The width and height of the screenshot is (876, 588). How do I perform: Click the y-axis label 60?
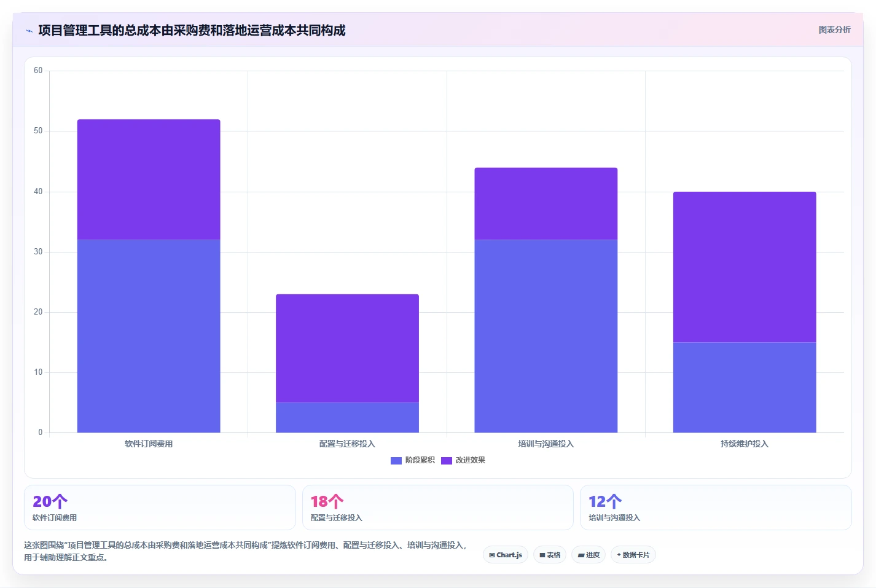[38, 71]
